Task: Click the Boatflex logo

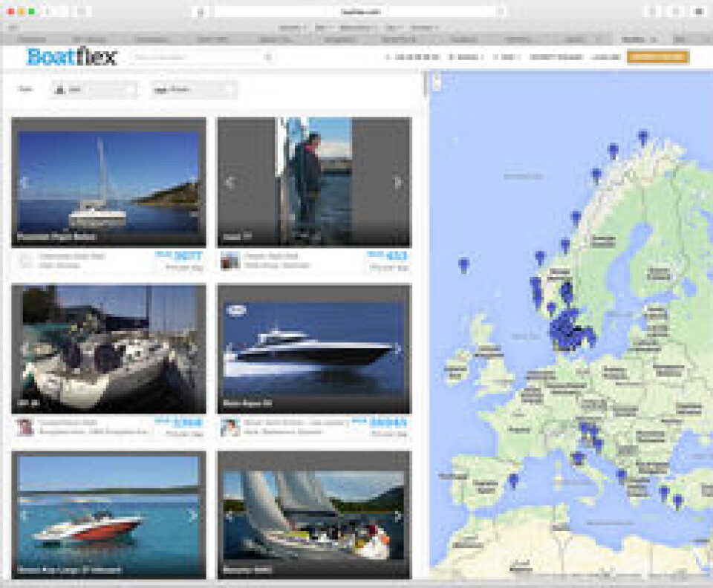Action: click(71, 56)
